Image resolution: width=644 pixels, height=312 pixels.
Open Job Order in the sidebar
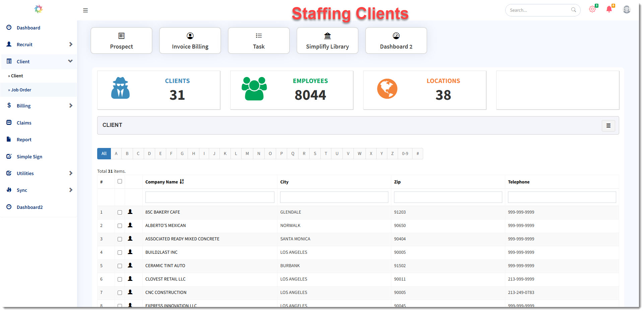click(21, 90)
